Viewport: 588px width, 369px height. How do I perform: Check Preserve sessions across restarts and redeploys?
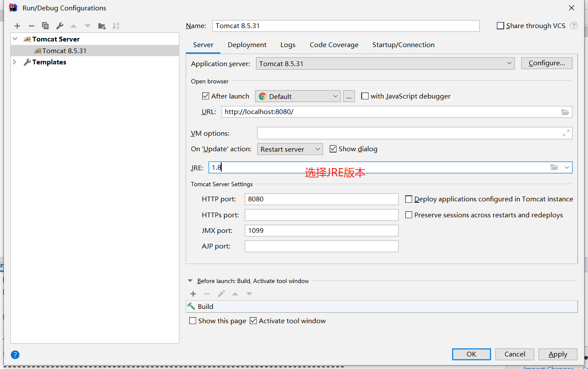pyautogui.click(x=409, y=215)
